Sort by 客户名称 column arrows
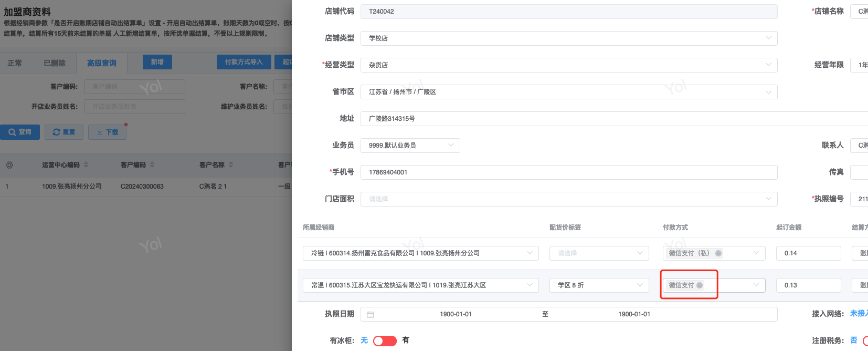This screenshot has height=351, width=868. coord(231,165)
